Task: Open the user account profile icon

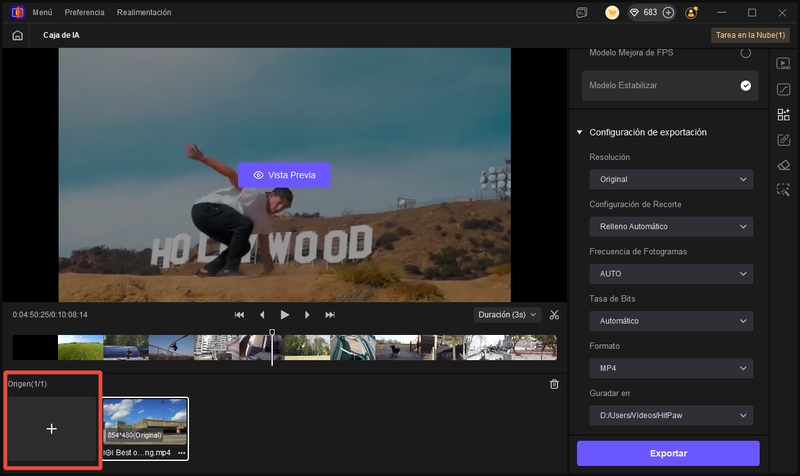Action: click(692, 12)
